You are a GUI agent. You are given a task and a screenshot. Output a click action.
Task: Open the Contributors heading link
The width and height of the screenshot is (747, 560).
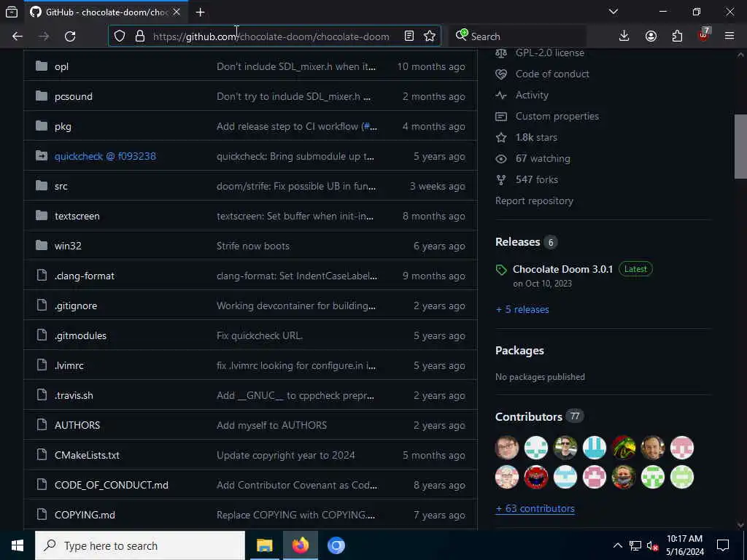[529, 416]
